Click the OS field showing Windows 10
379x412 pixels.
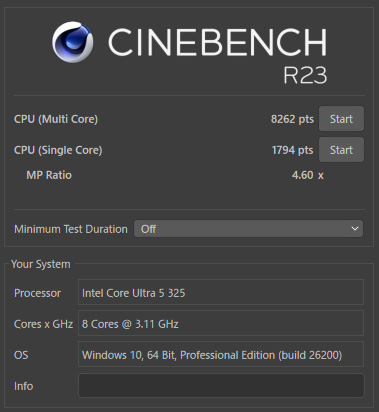point(221,354)
